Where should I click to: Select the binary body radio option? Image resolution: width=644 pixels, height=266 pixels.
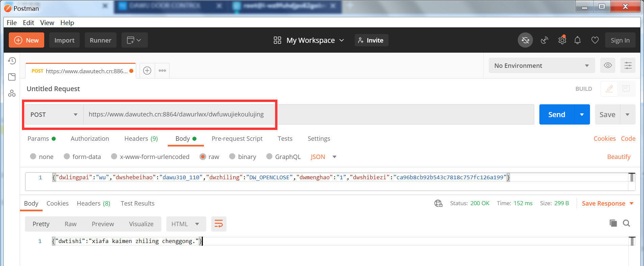pyautogui.click(x=232, y=156)
